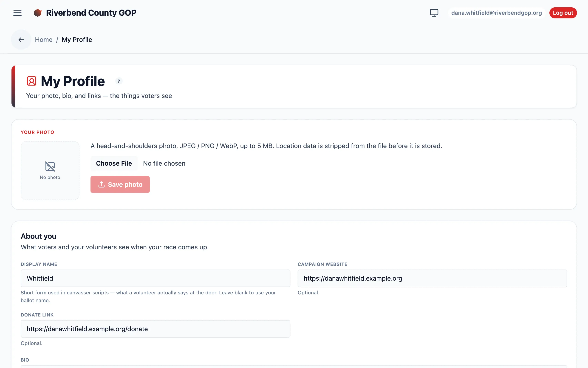Screen dimensions: 588x368
Task: Click the profile portrait icon beside the title
Action: click(x=32, y=81)
